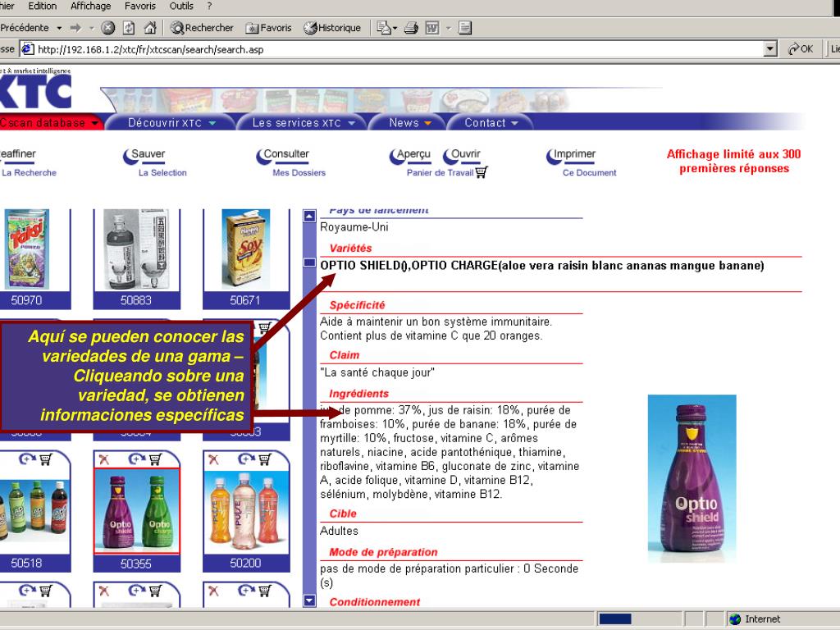This screenshot has height=630, width=840.
Task: Click the Consulter link
Action: [x=286, y=154]
